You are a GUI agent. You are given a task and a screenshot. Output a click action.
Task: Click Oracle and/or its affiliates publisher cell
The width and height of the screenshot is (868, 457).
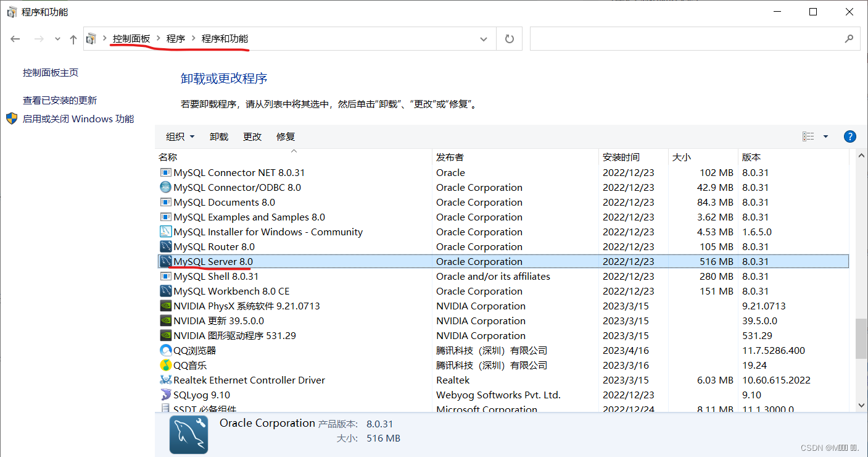[493, 276]
